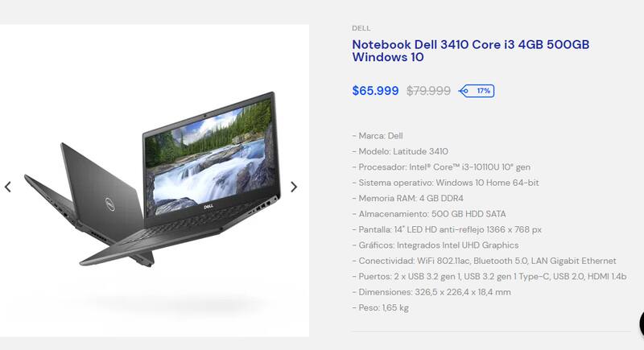Select the Modelo: Latitude 3410 spec line
The image size is (644, 350).
coord(400,151)
